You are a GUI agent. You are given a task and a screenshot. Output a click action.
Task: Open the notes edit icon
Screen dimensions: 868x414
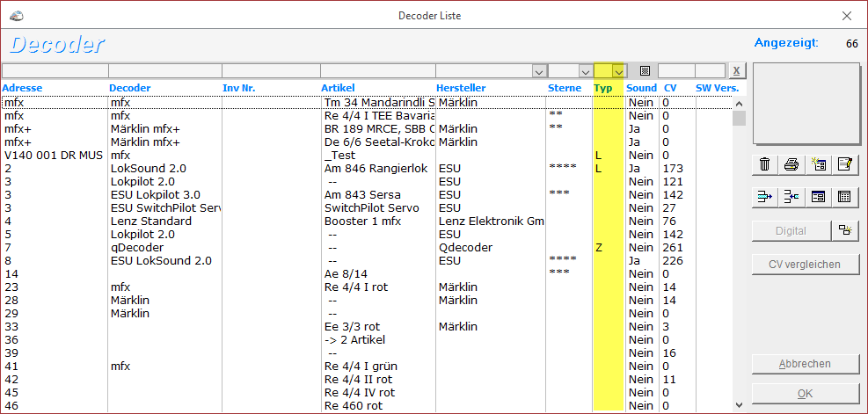pos(844,164)
